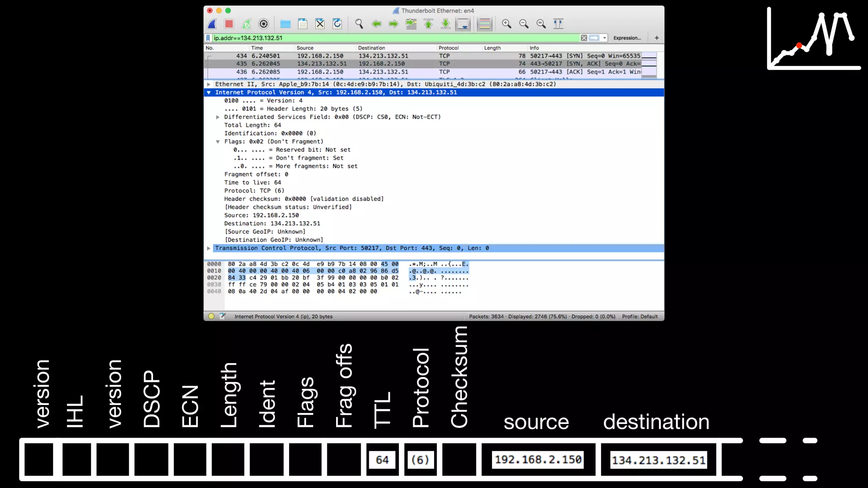Stop the running capture with the red square
The height and width of the screenshot is (488, 868).
tap(229, 24)
